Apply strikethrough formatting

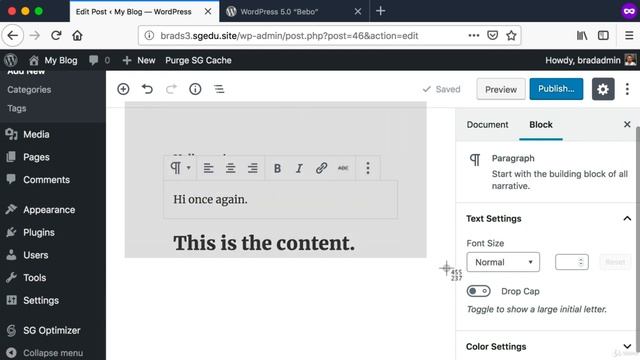tap(343, 168)
